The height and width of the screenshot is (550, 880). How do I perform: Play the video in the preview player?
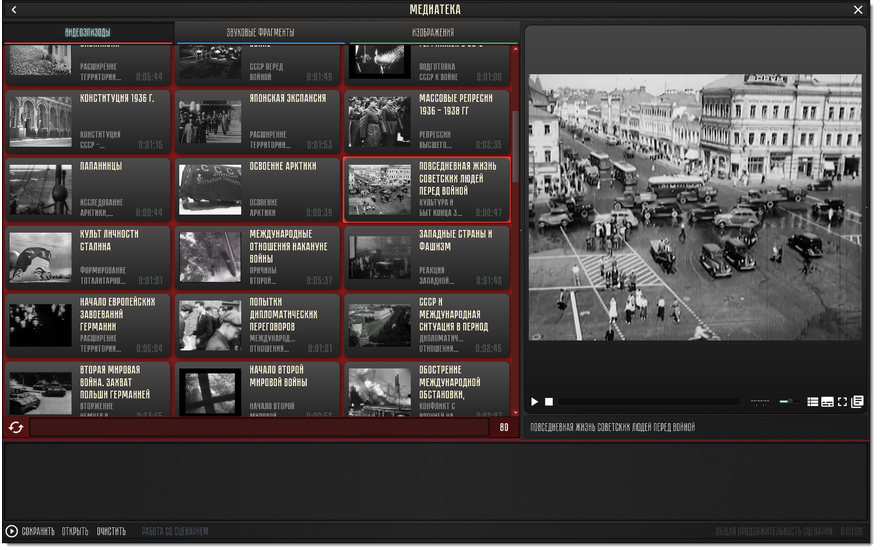(534, 402)
